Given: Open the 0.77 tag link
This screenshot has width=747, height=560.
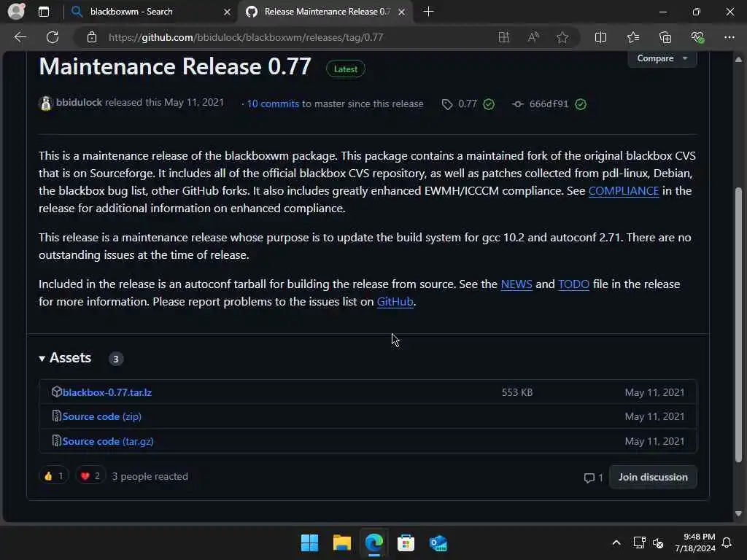Looking at the screenshot, I should 467,104.
